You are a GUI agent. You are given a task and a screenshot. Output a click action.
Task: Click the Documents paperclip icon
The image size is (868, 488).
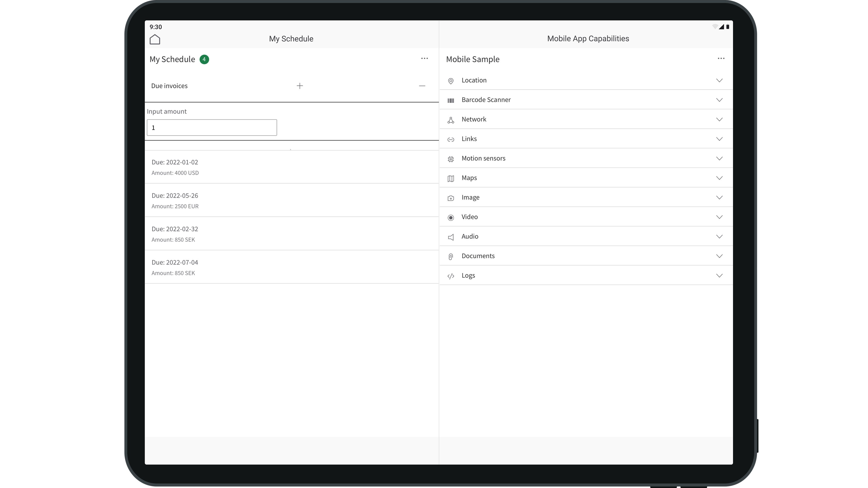tap(451, 257)
